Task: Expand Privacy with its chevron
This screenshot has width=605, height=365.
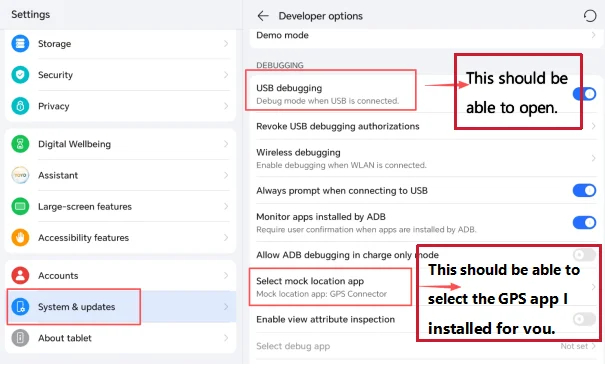Action: tap(226, 106)
